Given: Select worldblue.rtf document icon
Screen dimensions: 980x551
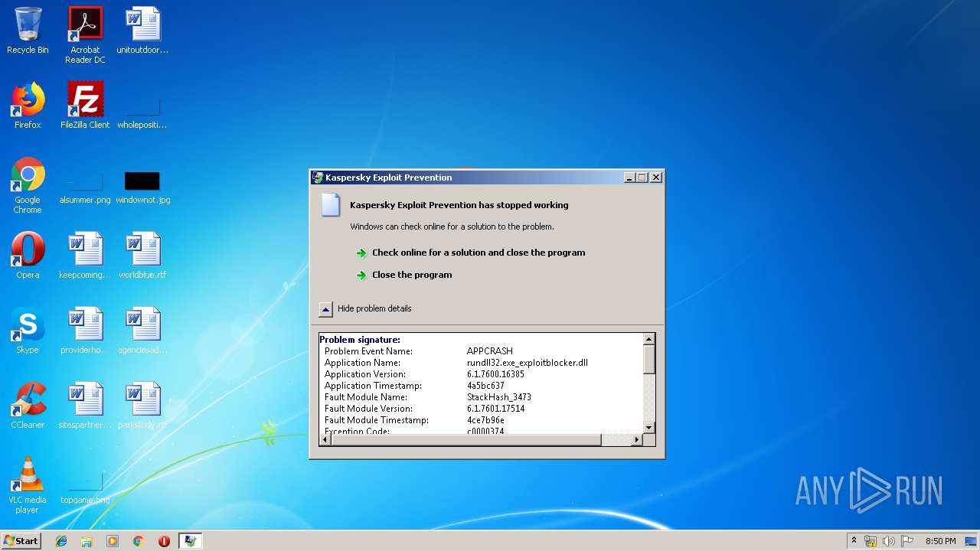Looking at the screenshot, I should [142, 256].
